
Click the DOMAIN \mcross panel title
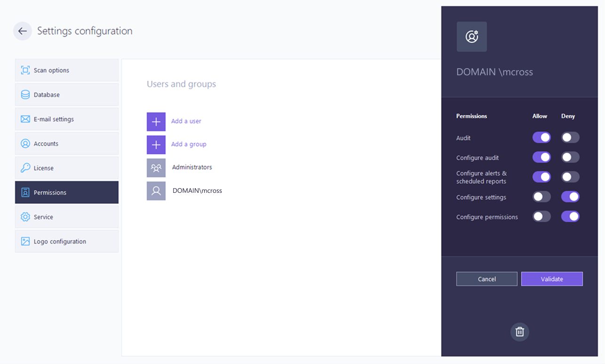(494, 72)
